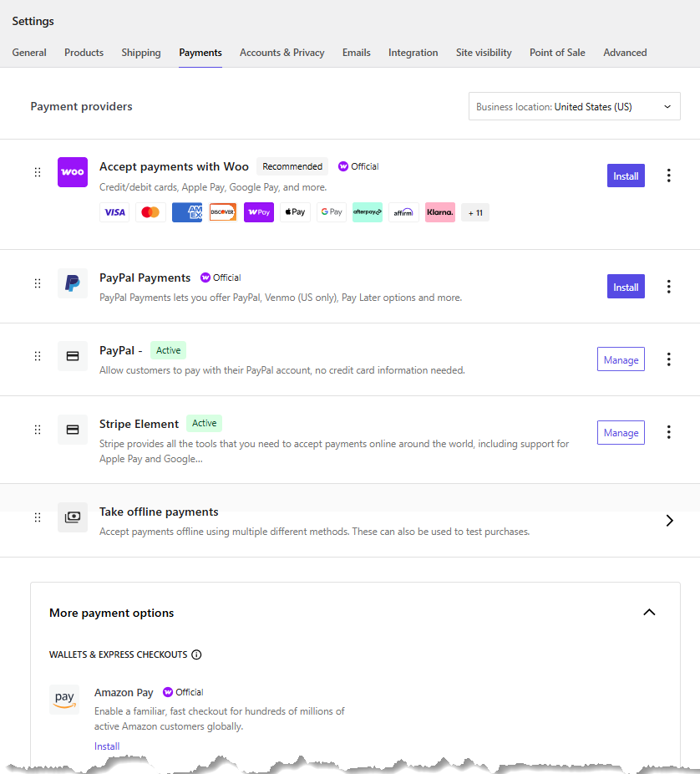
Task: Click the Official badge on Amazon Pay
Action: pos(183,693)
